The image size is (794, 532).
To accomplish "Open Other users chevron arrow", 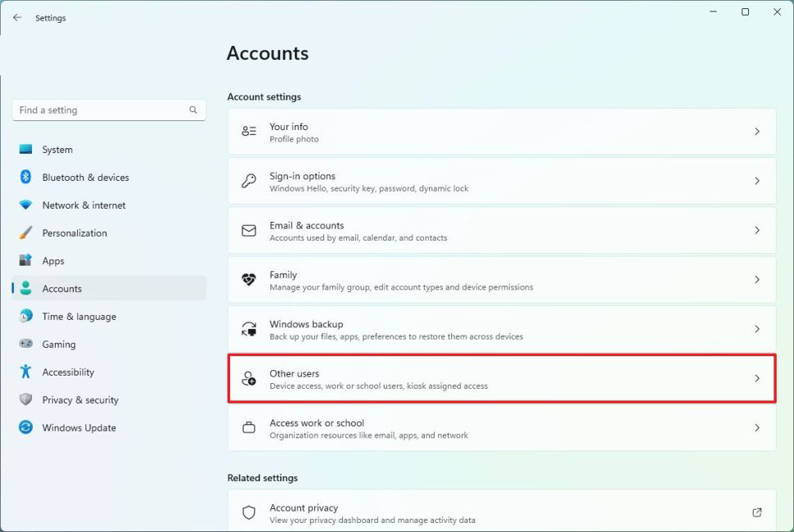I will click(756, 378).
